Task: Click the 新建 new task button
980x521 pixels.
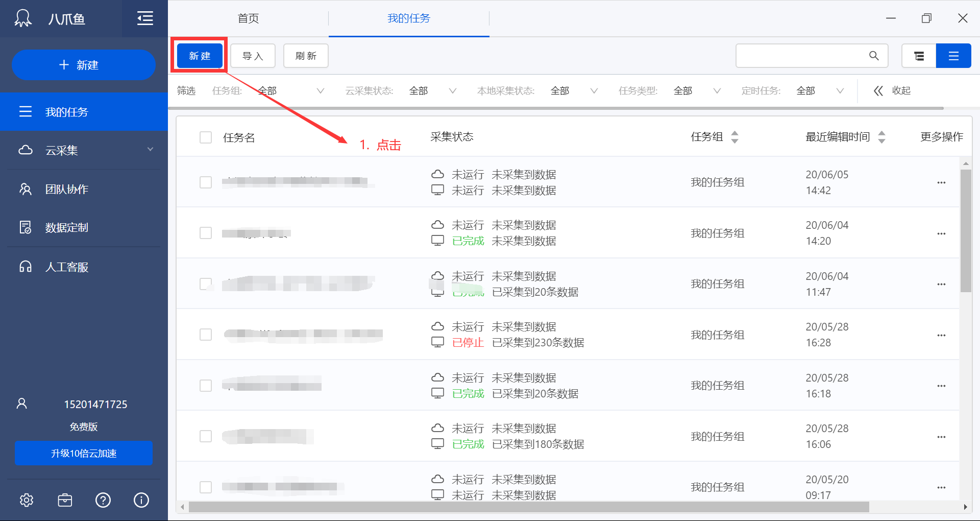Action: 199,55
